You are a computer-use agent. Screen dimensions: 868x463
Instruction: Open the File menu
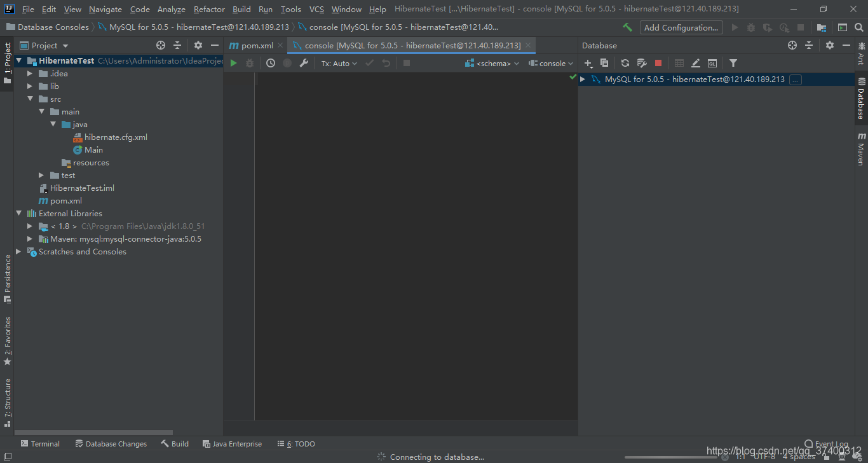click(x=28, y=9)
